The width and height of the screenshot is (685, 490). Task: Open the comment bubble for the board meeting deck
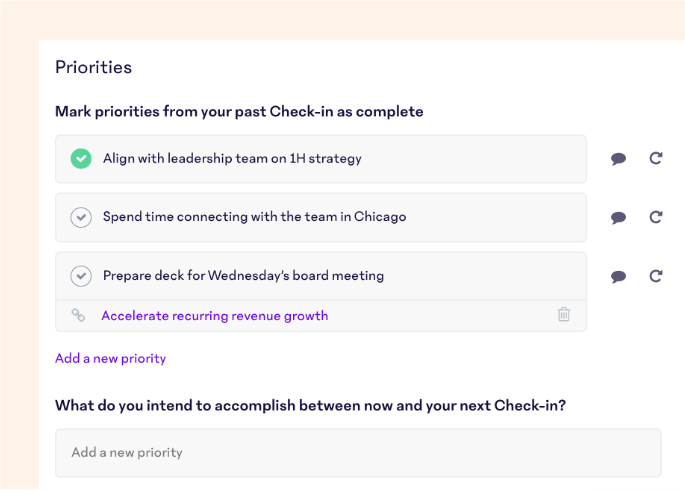point(618,276)
